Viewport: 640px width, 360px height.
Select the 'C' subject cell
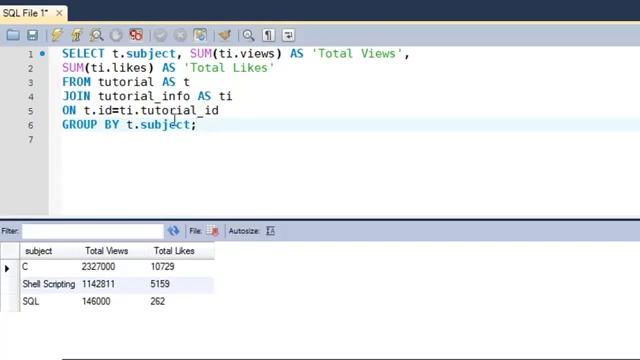[25, 267]
